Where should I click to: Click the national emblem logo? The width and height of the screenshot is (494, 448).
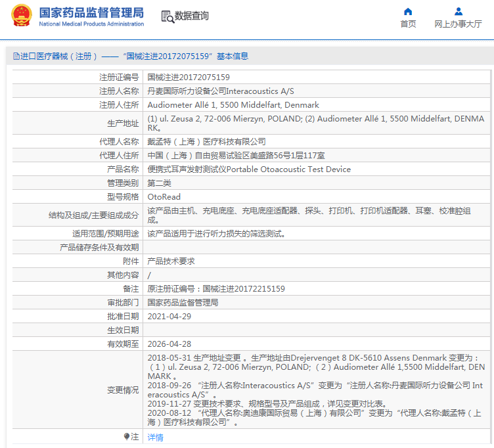20,16
